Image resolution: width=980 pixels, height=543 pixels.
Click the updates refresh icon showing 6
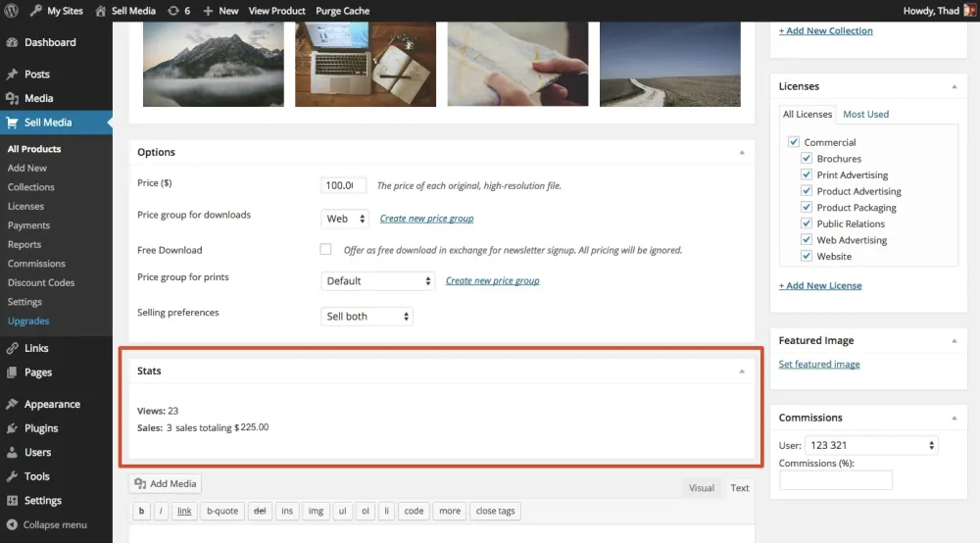point(173,11)
